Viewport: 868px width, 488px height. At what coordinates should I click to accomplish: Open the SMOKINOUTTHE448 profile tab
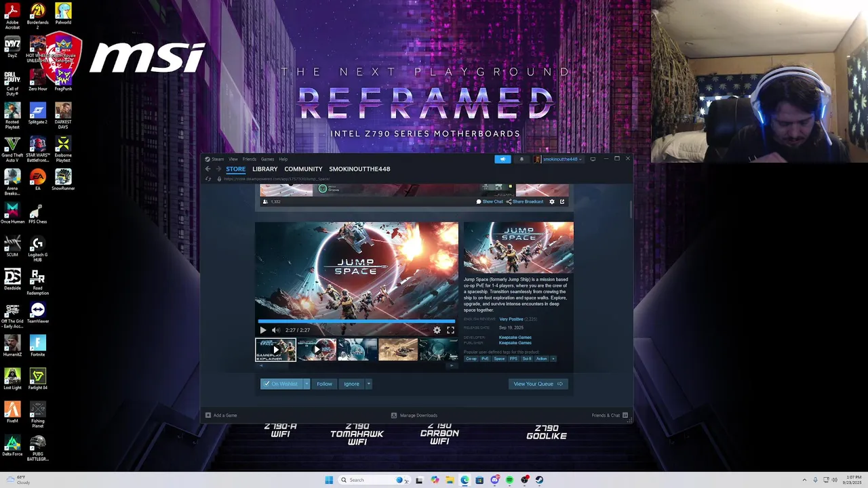[x=359, y=169]
